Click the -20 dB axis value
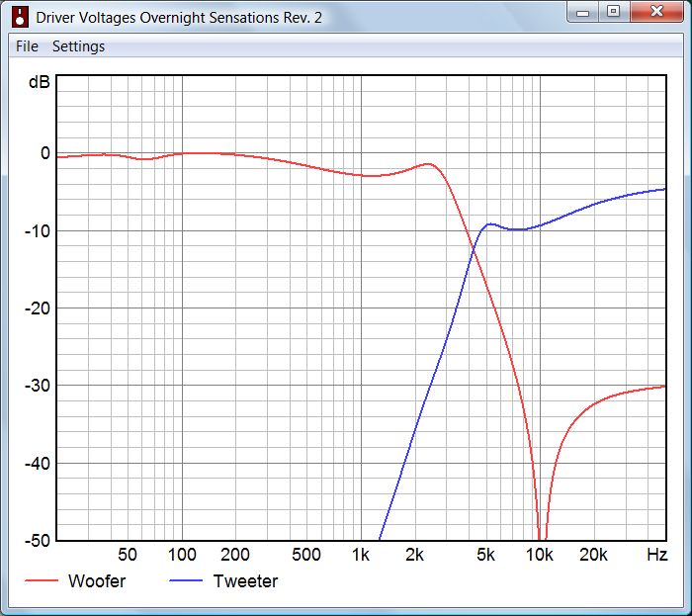The height and width of the screenshot is (616, 692). pyautogui.click(x=38, y=308)
